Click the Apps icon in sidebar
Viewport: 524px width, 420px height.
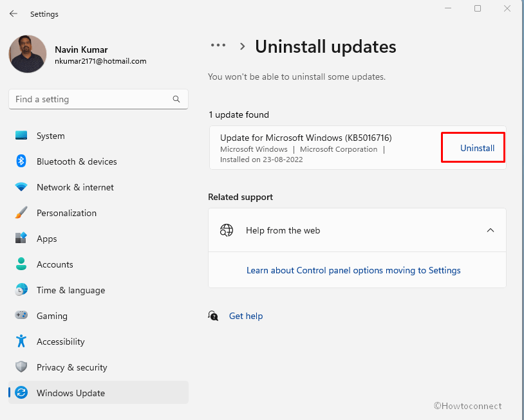tap(21, 239)
